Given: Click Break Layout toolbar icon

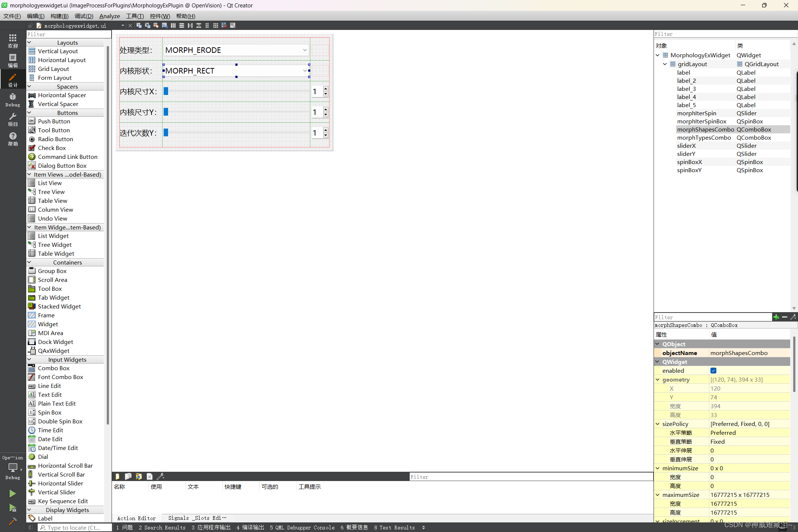Looking at the screenshot, I should pyautogui.click(x=224, y=25).
